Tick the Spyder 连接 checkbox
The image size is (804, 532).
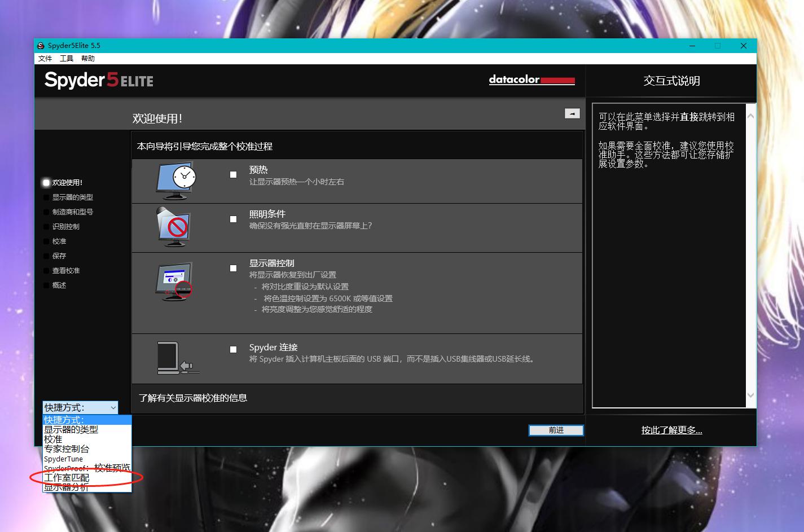233,349
